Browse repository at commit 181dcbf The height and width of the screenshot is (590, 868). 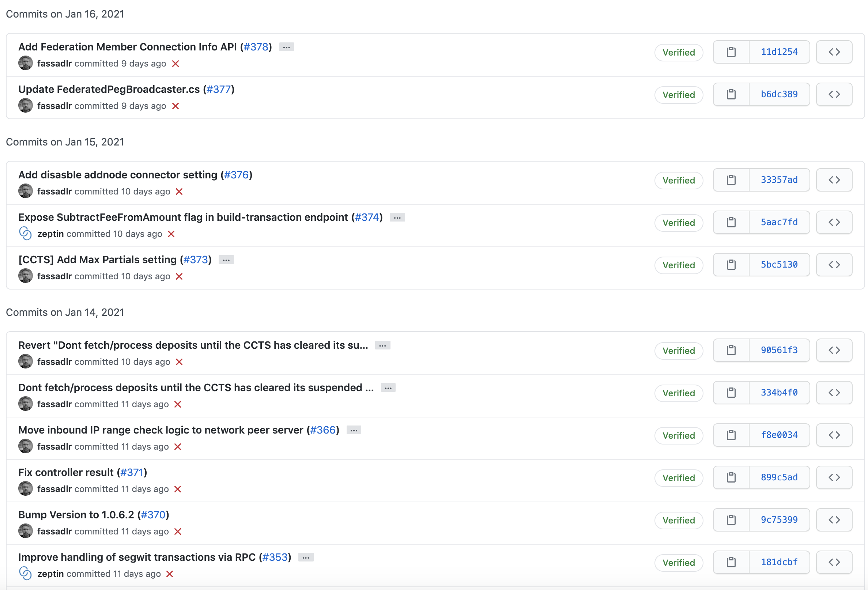pos(834,562)
